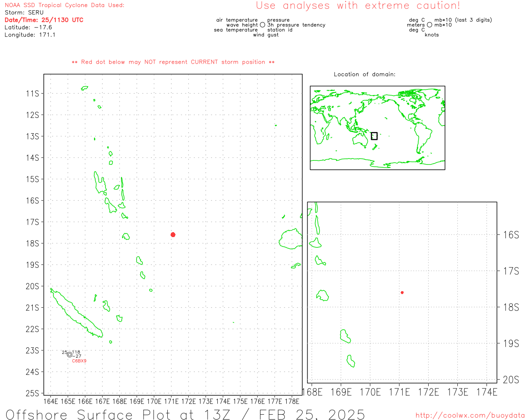The height and width of the screenshot is (420, 525).
Task: Click the 25S latitude label on main map
Action: [32, 393]
